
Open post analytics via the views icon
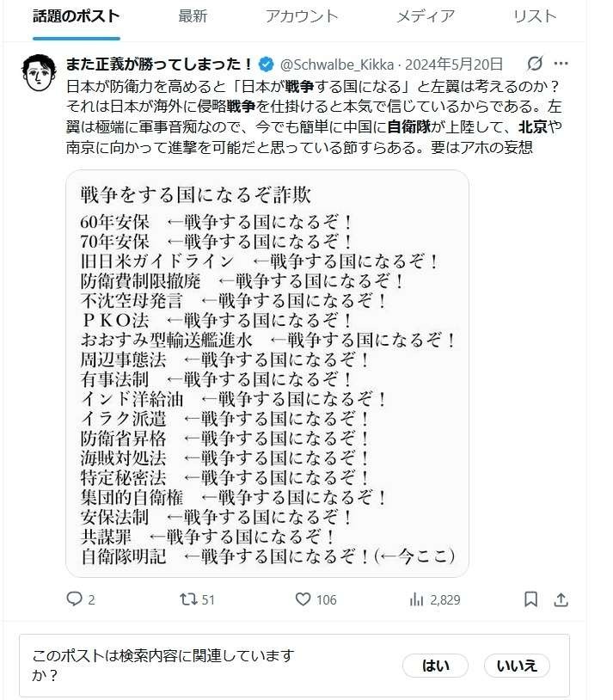pos(418,599)
